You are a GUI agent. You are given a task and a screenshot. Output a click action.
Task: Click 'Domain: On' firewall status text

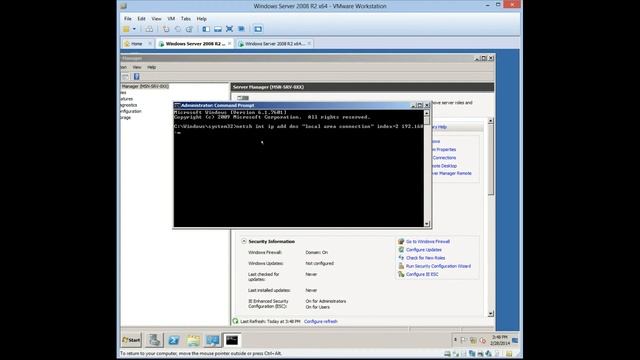(x=316, y=253)
